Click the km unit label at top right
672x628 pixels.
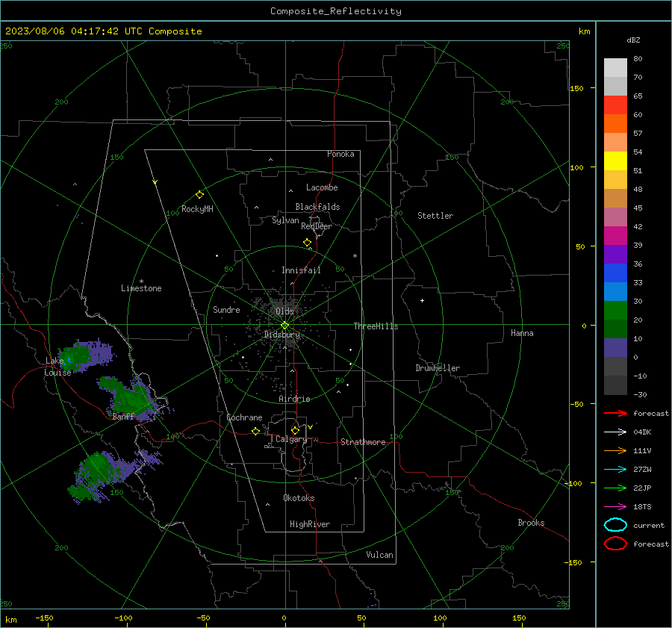(x=584, y=31)
